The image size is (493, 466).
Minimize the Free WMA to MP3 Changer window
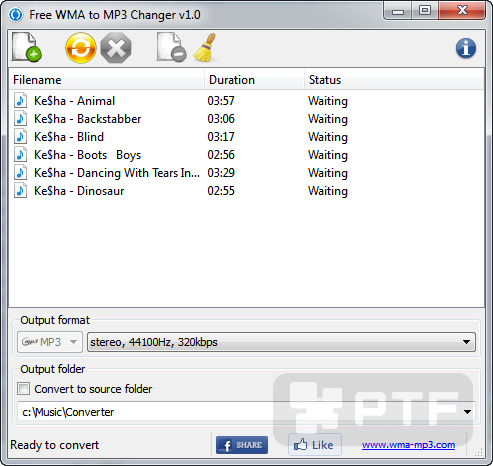point(398,11)
